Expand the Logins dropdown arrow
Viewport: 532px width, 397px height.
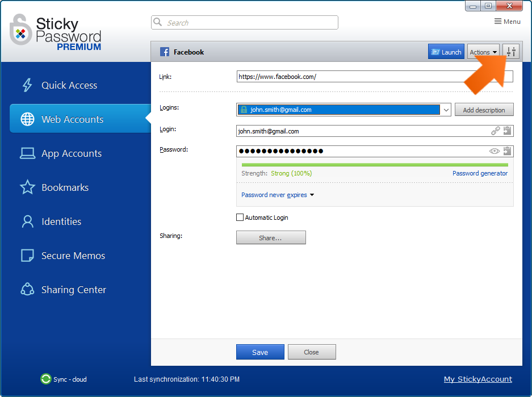click(446, 110)
